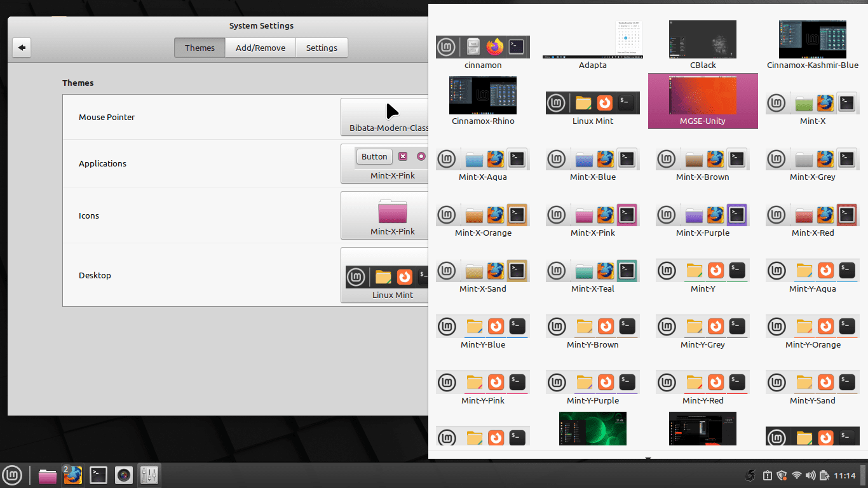
Task: Open the sound volume applet
Action: point(811,475)
